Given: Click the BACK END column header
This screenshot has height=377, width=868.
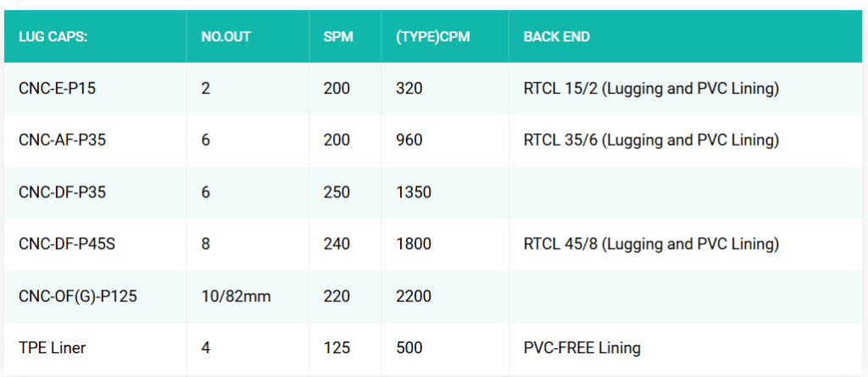Looking at the screenshot, I should (556, 36).
